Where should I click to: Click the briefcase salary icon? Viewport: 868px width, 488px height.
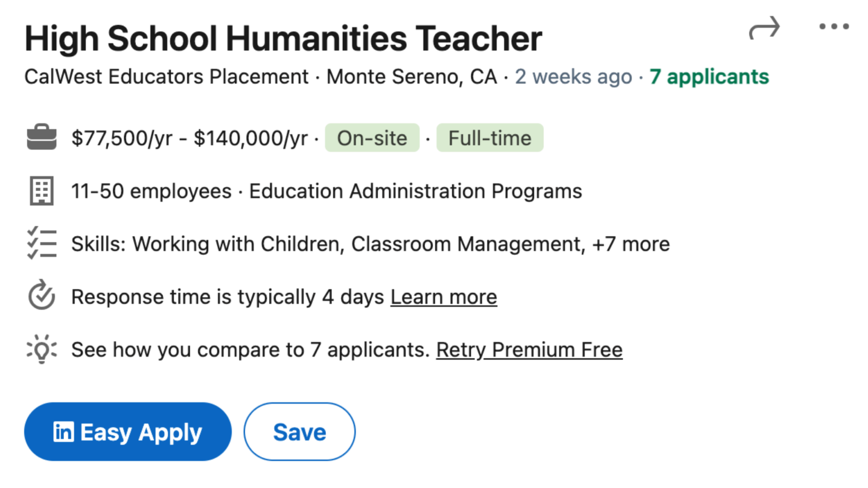tap(42, 138)
